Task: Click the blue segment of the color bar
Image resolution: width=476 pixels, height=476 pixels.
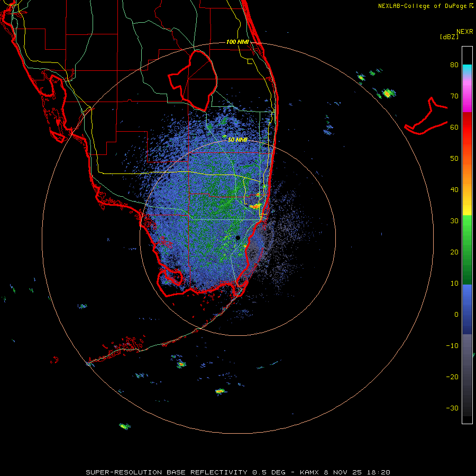Action: click(467, 309)
